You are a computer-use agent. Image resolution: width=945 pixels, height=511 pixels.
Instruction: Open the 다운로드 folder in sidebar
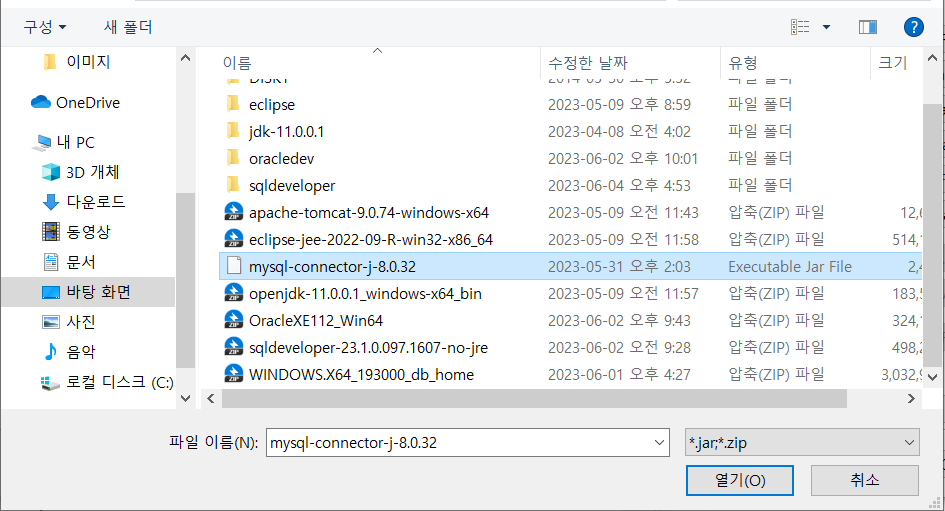click(x=96, y=202)
